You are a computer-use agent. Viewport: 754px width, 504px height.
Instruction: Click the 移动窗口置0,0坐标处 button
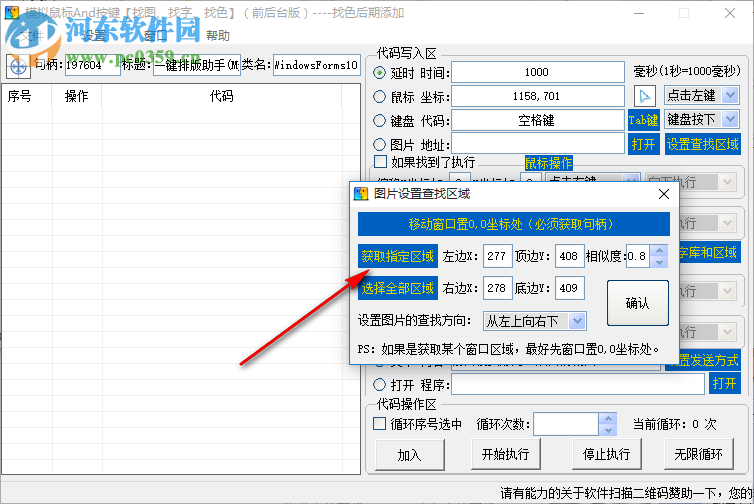514,224
